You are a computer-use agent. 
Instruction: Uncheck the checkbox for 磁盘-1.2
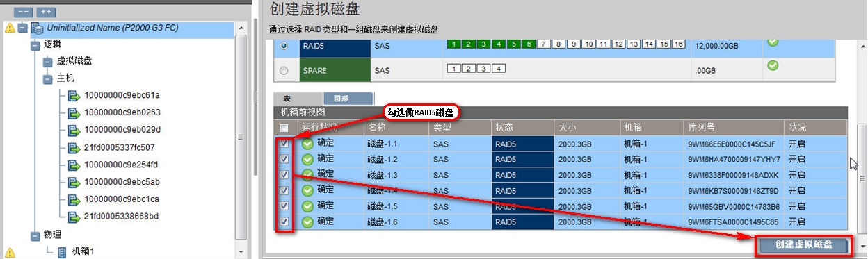tap(284, 160)
